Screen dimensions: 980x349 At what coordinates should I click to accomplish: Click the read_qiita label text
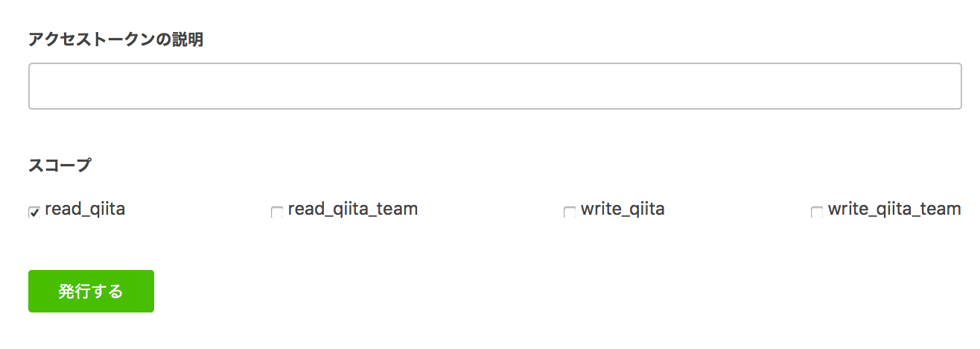pyautogui.click(x=85, y=210)
